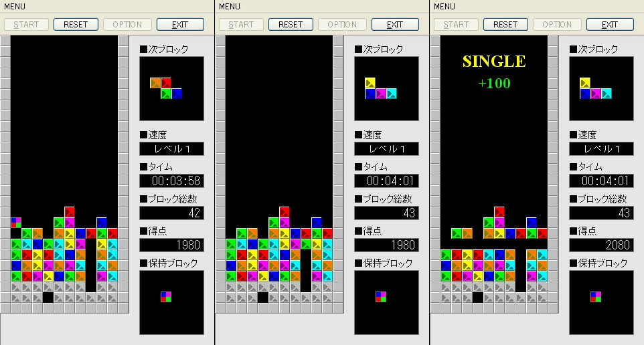Click held block icon in right window
This screenshot has height=345, width=644.
pos(596,297)
